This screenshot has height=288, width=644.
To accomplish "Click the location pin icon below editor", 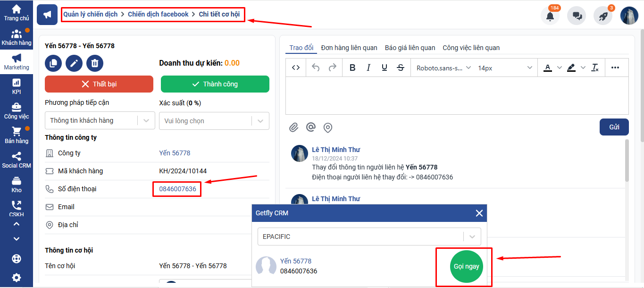I will (x=327, y=127).
